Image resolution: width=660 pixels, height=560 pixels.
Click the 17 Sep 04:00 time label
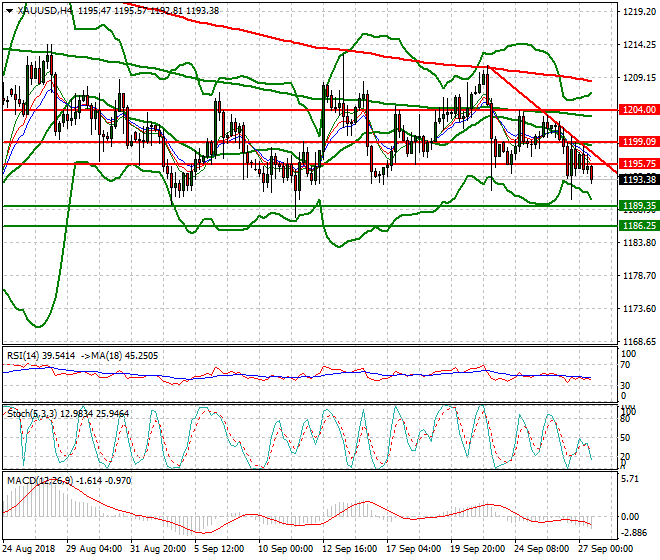coord(413,549)
